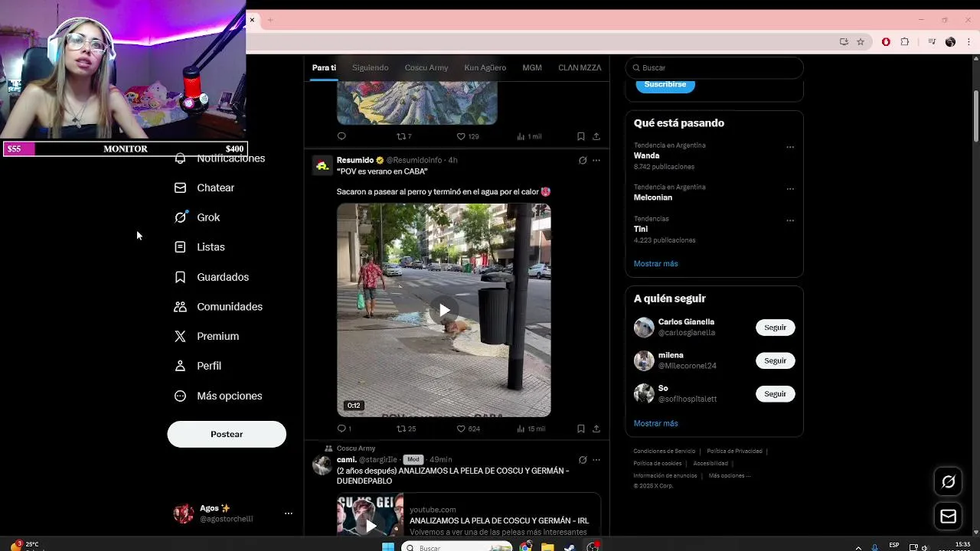Open options for Wanda trend
Viewport: 980px width, 551px height.
coord(790,147)
